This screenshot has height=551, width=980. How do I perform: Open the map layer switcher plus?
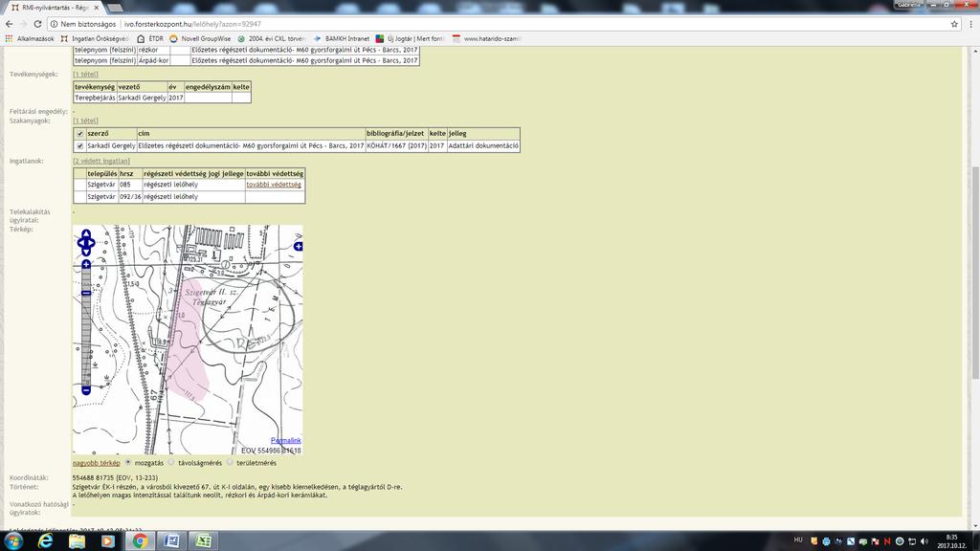(x=299, y=246)
